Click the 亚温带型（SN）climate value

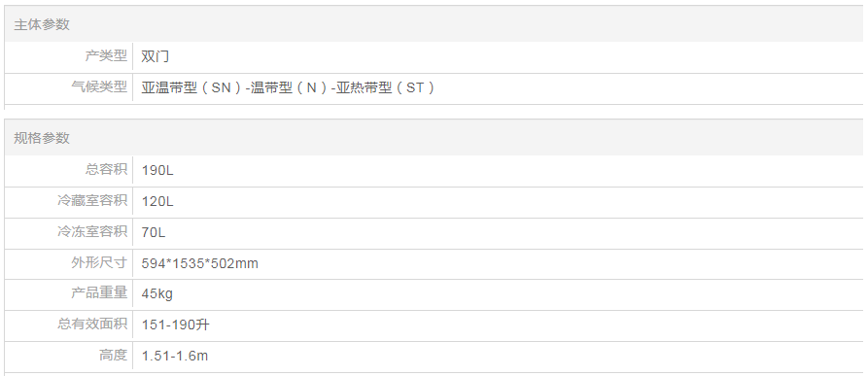pos(192,87)
